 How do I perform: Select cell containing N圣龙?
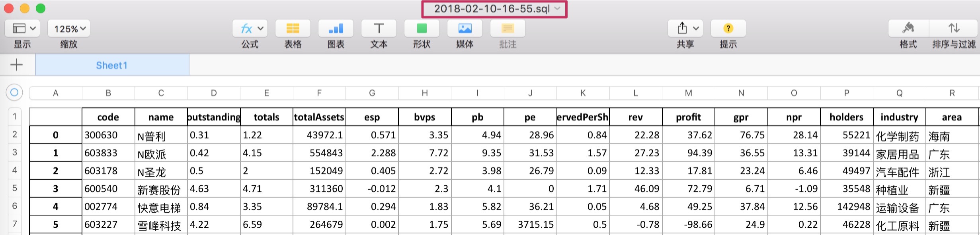click(161, 171)
